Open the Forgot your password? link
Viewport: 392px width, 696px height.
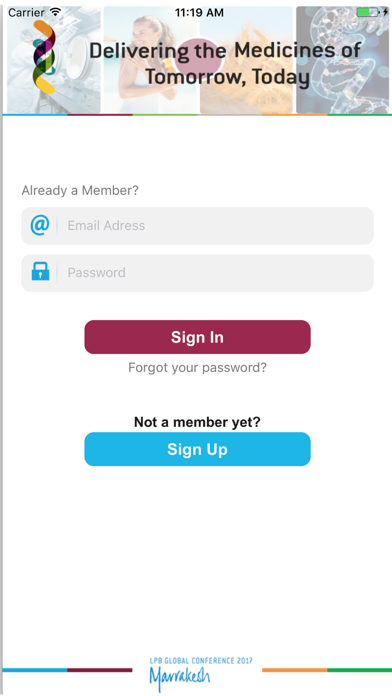(x=197, y=368)
